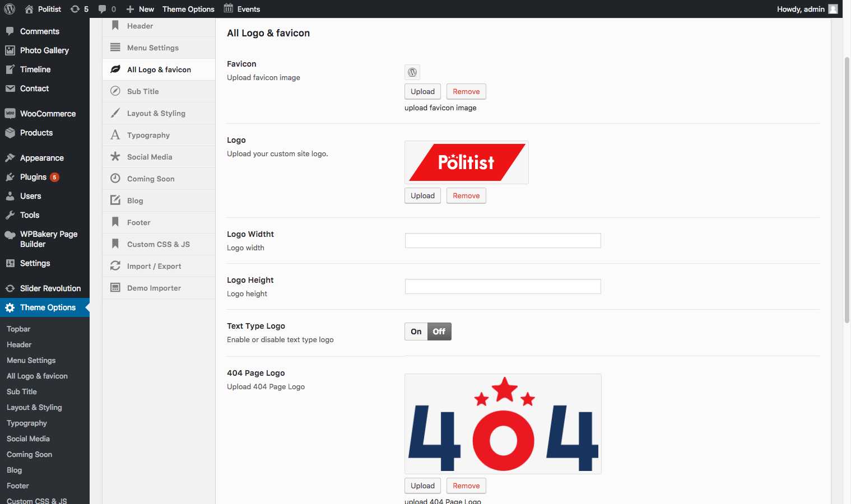Open Theme Options in admin bar

tap(188, 9)
